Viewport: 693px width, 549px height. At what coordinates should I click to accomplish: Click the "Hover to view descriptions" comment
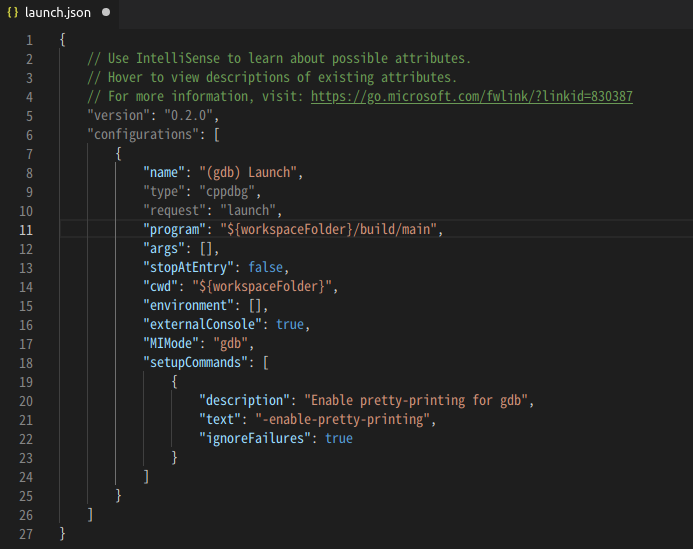click(272, 77)
